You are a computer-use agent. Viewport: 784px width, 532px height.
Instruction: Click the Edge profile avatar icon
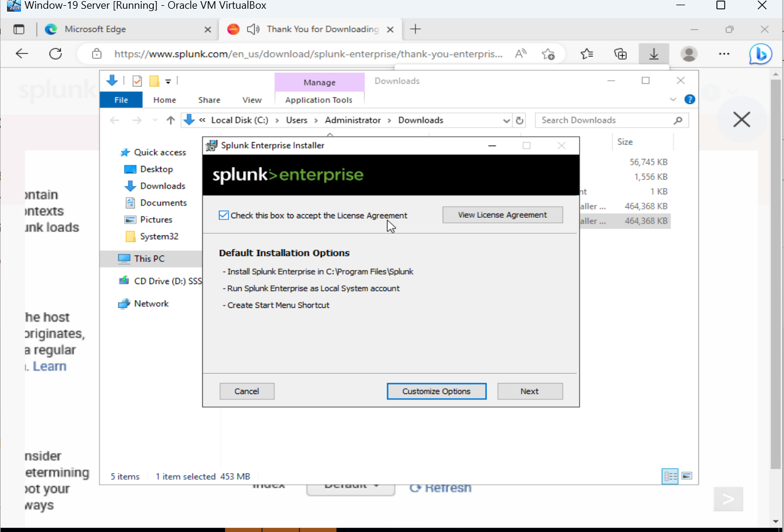click(689, 54)
